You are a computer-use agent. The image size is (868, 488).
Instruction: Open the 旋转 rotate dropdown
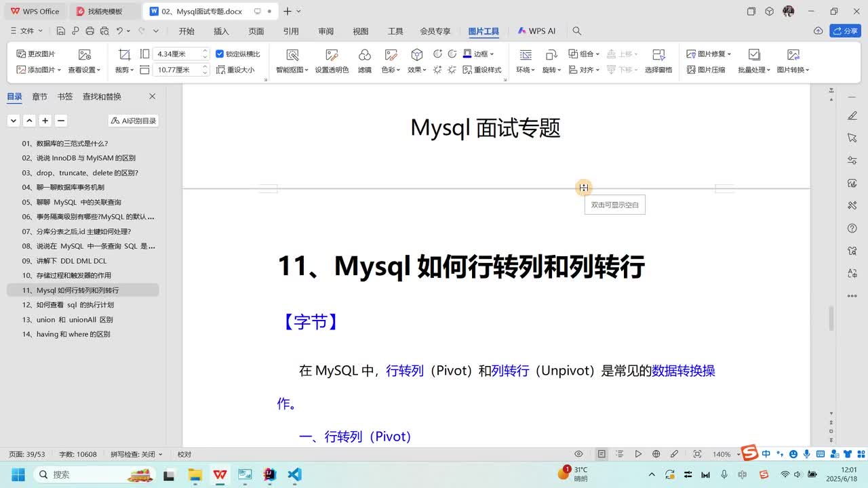coord(551,70)
